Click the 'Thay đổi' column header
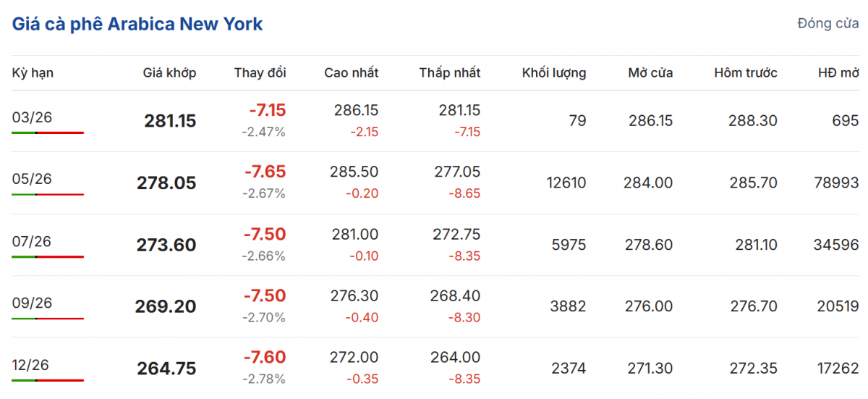This screenshot has height=399, width=868. pyautogui.click(x=260, y=72)
